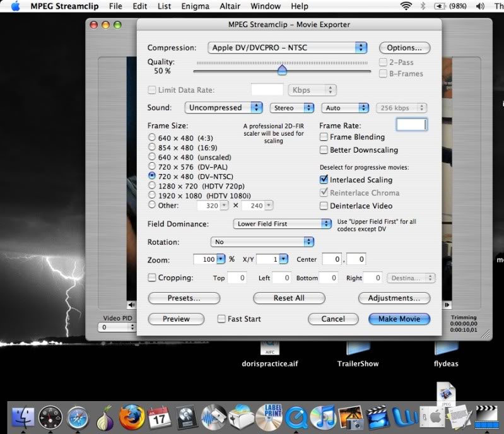Click the Video PID stepper arrows
This screenshot has height=434, width=504.
[132, 327]
